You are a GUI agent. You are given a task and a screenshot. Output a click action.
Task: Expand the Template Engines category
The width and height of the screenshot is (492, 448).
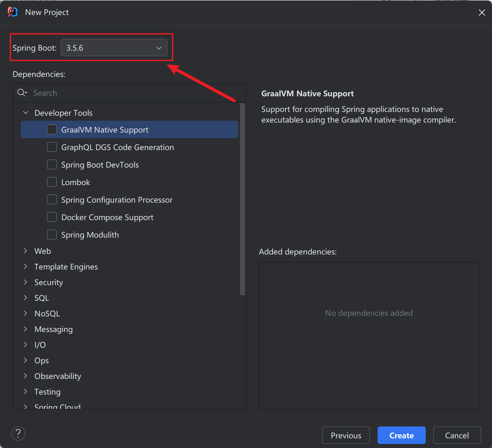pyautogui.click(x=26, y=266)
